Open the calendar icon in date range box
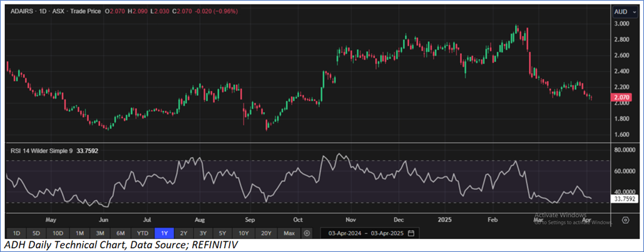644x252 pixels. (x=411, y=233)
